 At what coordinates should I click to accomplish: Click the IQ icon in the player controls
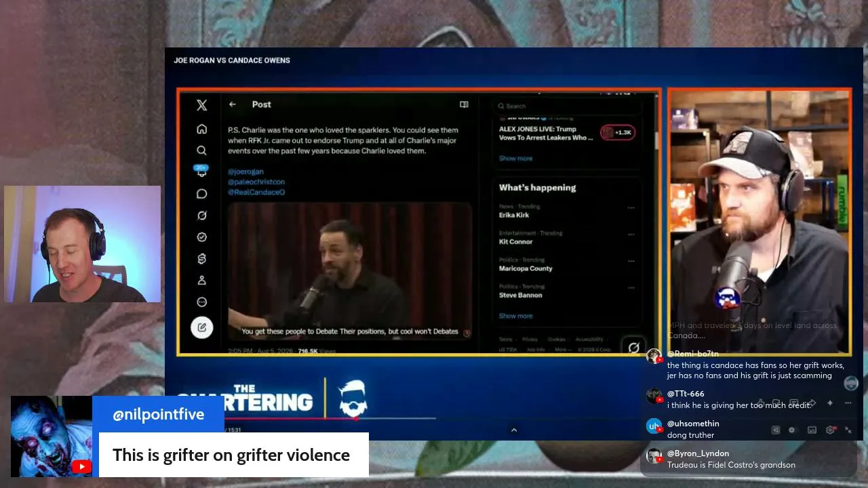coord(776,430)
